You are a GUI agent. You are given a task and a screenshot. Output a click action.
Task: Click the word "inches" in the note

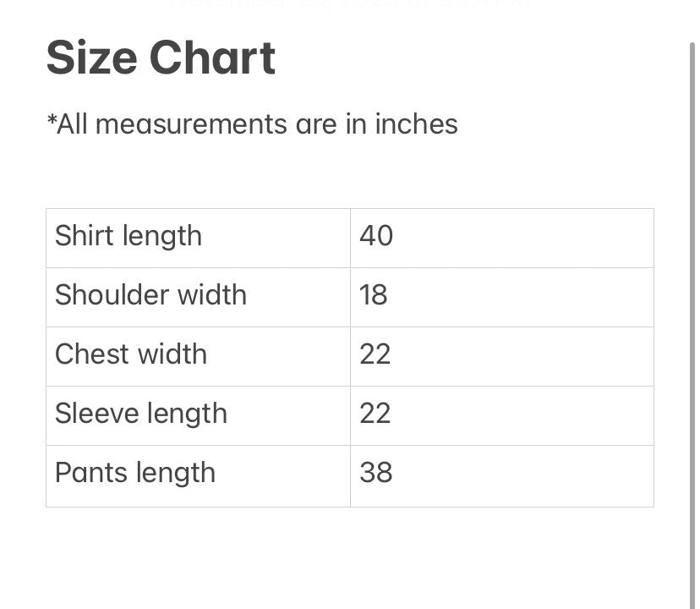pos(416,124)
